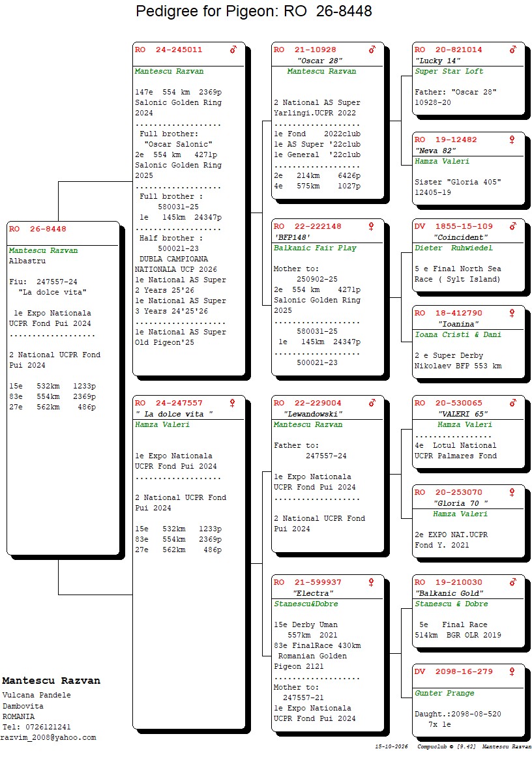This screenshot has width=532, height=764.
Task: Click the pigeon name "Coincident"
Action: [461, 238]
